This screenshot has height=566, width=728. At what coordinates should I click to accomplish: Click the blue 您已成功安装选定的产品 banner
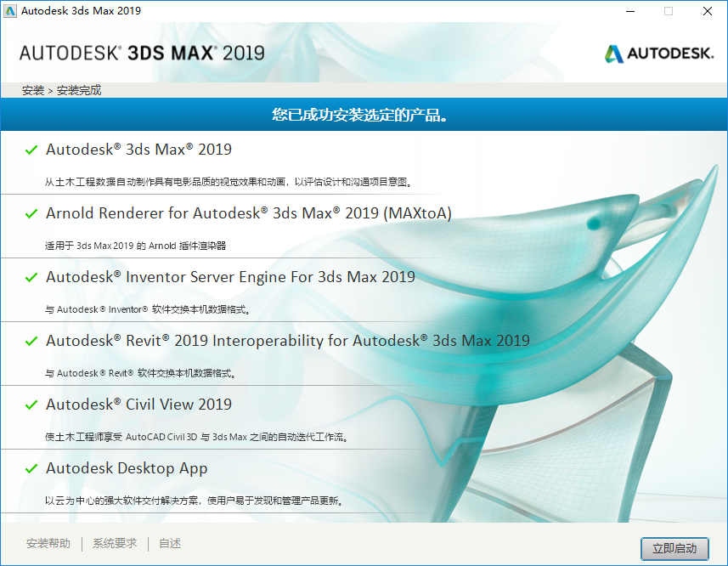tap(364, 115)
